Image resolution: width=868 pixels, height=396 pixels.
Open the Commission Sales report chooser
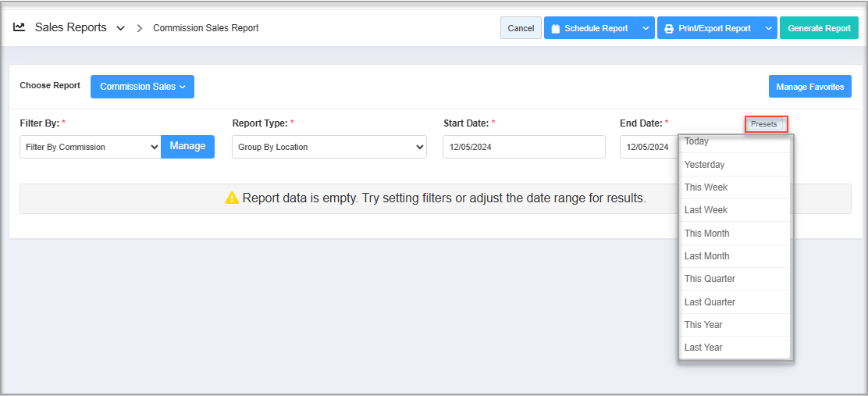click(142, 87)
